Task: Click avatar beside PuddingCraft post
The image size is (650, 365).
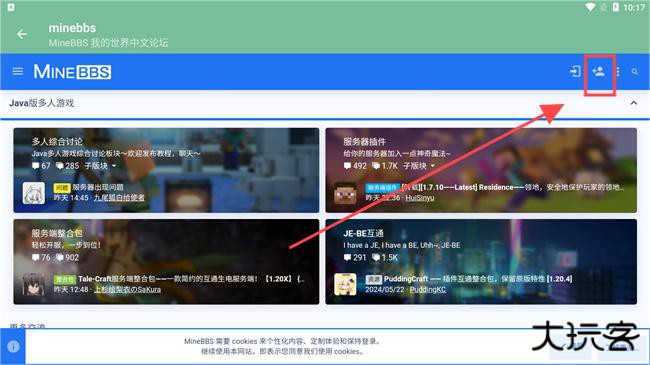Action: pyautogui.click(x=345, y=284)
